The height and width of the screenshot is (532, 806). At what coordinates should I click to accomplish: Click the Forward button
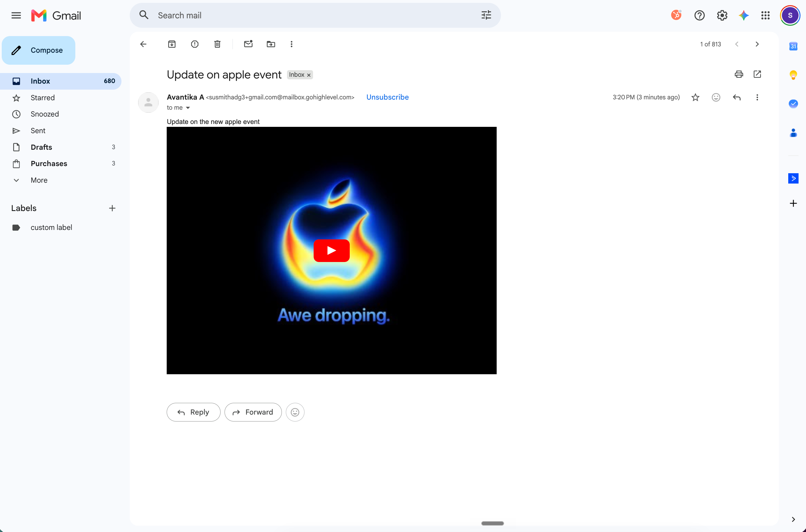(x=253, y=412)
